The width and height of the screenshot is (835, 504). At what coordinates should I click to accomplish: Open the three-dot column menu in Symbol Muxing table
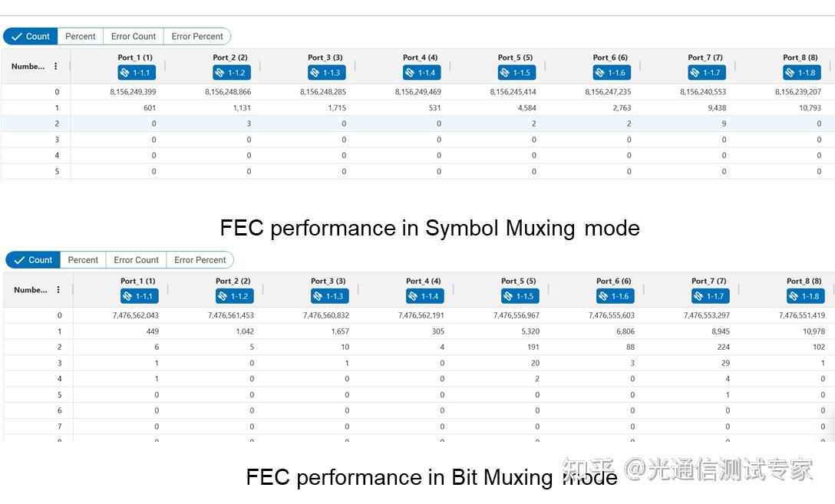tap(55, 67)
